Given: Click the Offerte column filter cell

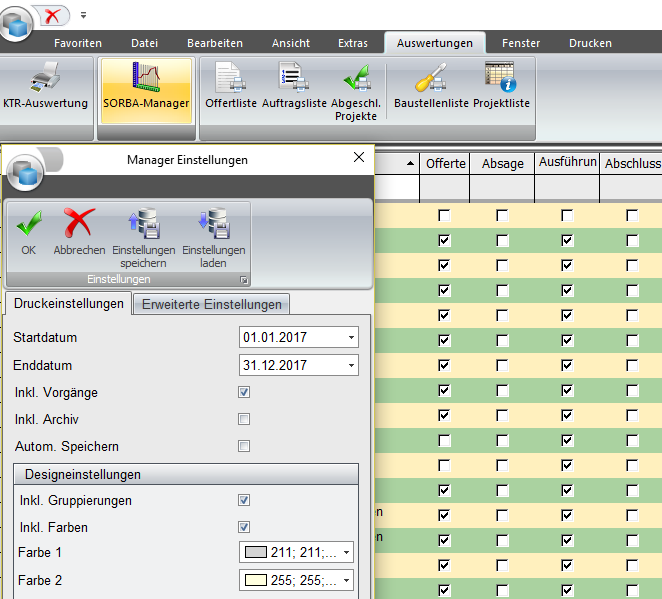Looking at the screenshot, I should (445, 189).
